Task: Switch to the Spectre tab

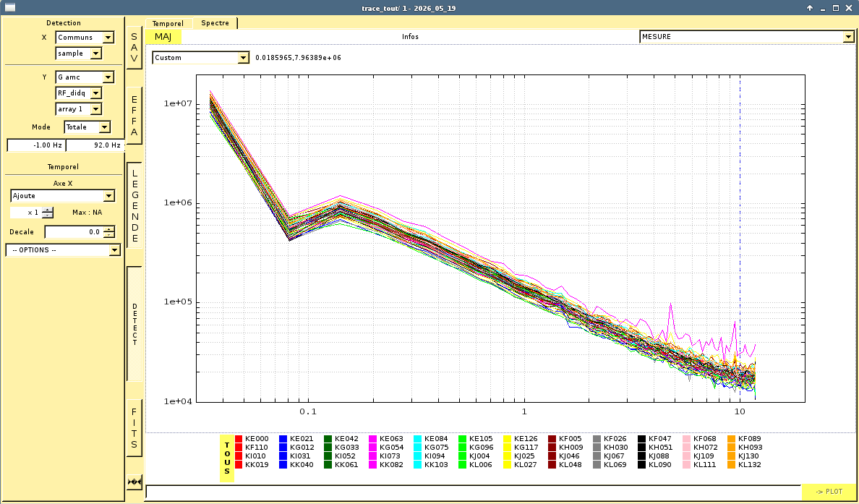Action: (x=215, y=23)
